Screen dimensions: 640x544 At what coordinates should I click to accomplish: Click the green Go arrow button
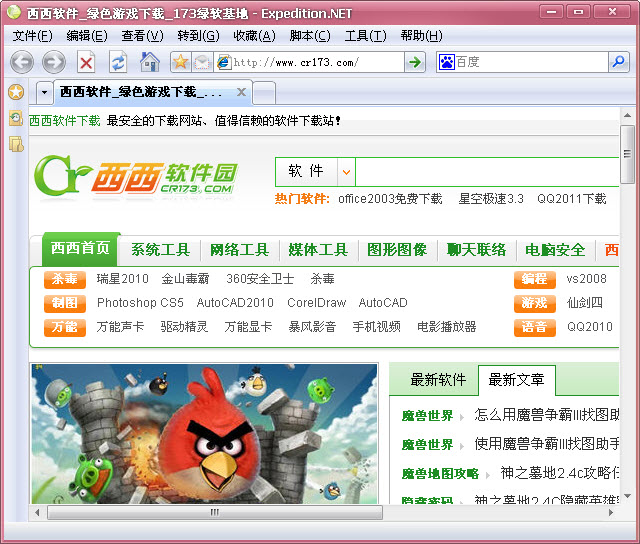point(415,62)
